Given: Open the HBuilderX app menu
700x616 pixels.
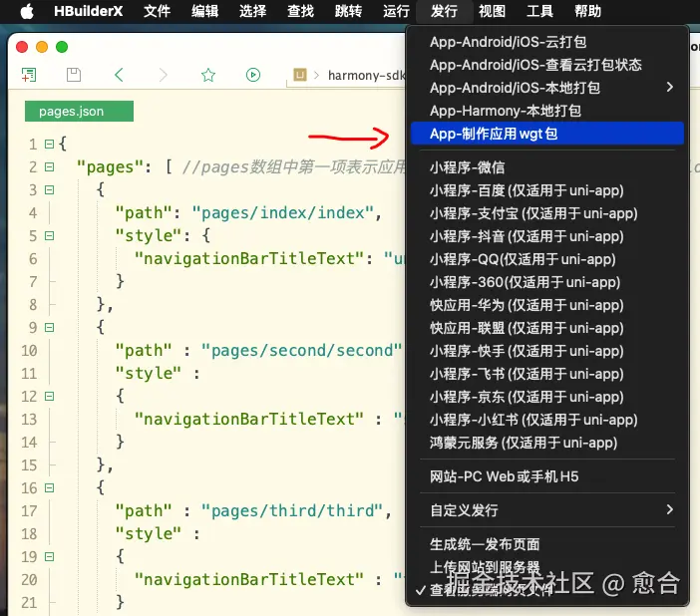Looking at the screenshot, I should (x=88, y=11).
